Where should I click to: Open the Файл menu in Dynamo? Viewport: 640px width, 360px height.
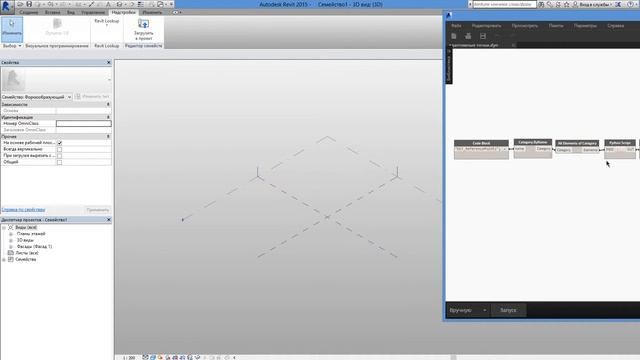pos(456,26)
